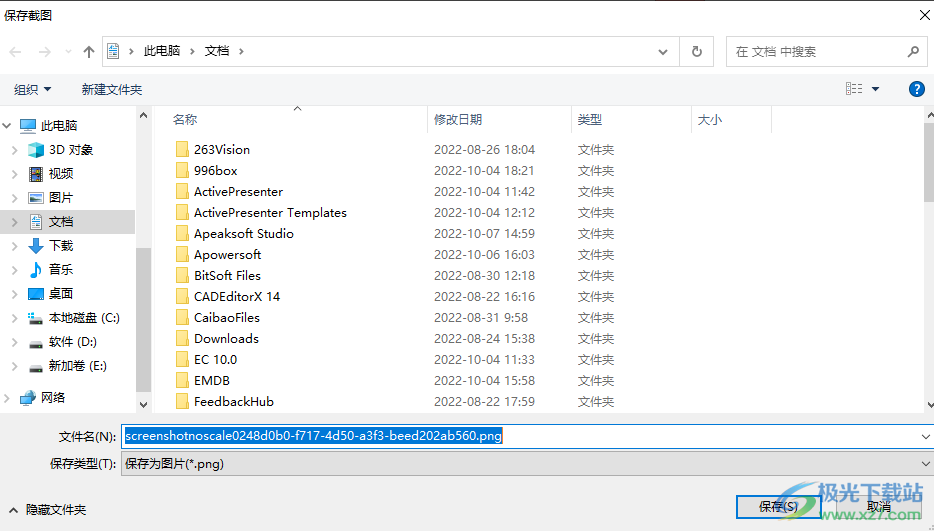Image resolution: width=934 pixels, height=531 pixels.
Task: Select ActivePresenter Templates folder
Action: [270, 213]
